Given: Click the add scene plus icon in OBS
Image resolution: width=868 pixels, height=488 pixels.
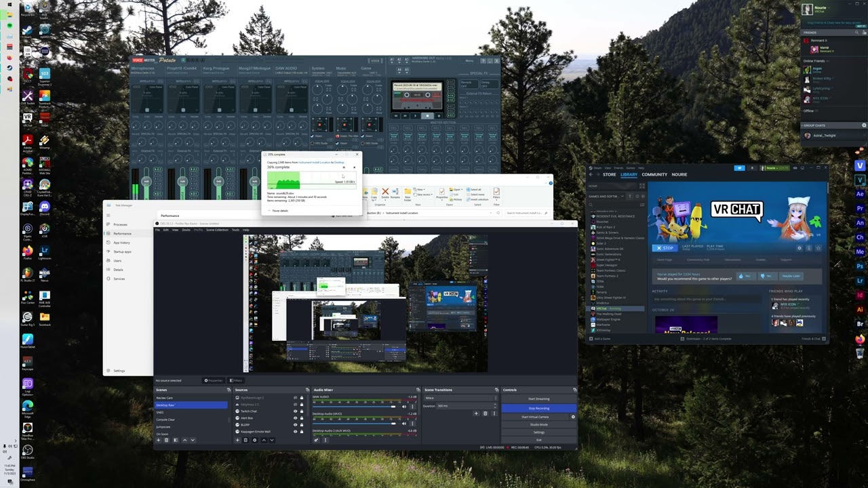Looking at the screenshot, I should (x=159, y=440).
